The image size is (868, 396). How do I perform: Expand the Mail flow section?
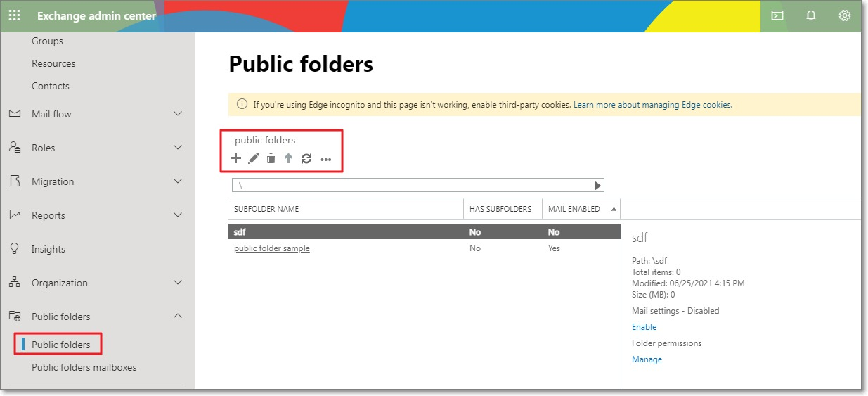click(x=178, y=114)
